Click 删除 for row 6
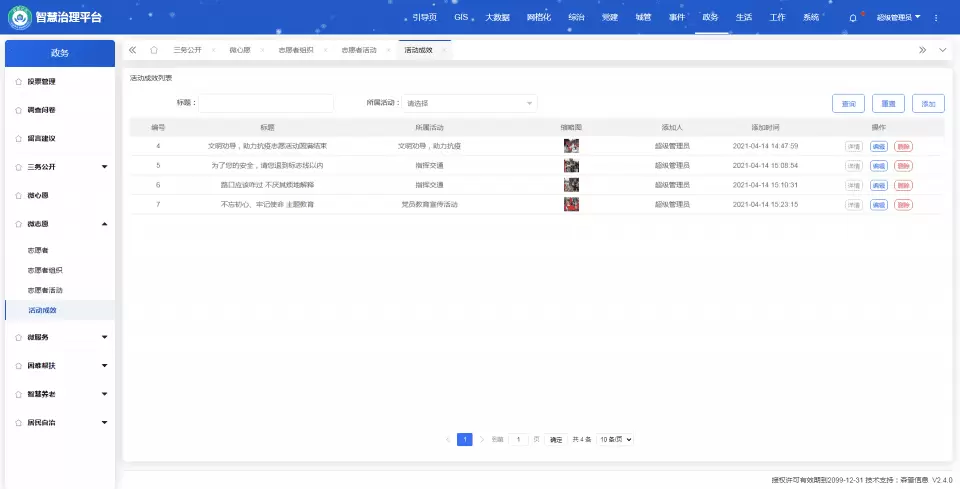Screen dimensions: 960x489 point(903,185)
